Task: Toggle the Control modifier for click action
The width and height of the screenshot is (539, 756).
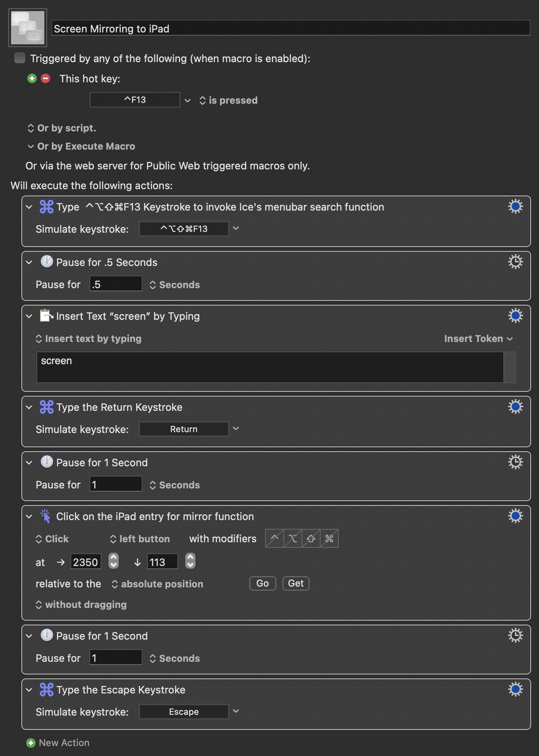Action: (x=275, y=539)
